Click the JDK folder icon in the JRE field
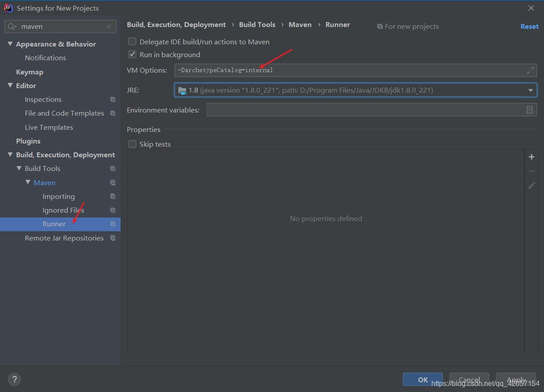 click(x=182, y=90)
